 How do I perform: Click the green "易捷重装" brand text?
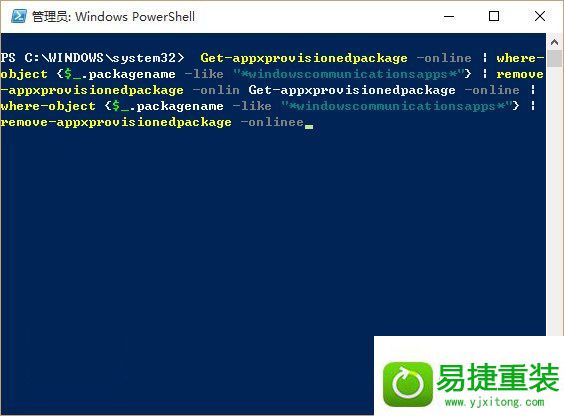pos(498,377)
